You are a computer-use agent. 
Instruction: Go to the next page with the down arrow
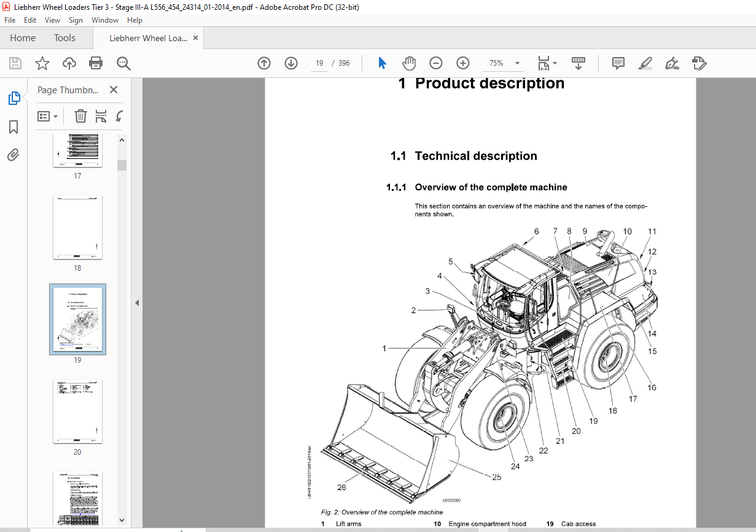(291, 63)
